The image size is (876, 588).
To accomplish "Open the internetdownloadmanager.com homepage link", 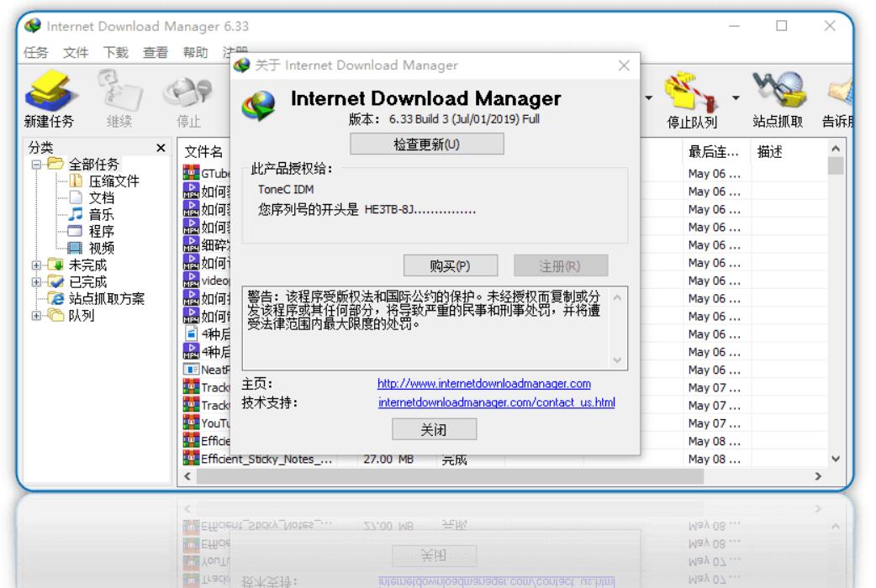I will (483, 384).
